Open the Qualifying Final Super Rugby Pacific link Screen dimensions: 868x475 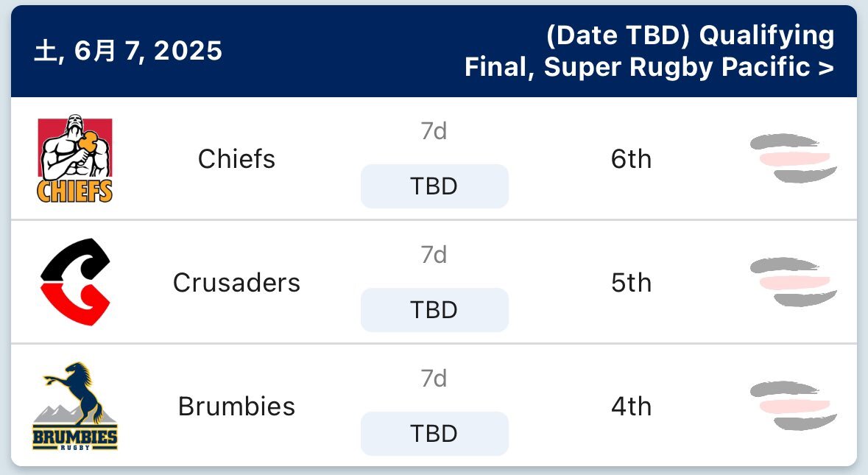649,51
